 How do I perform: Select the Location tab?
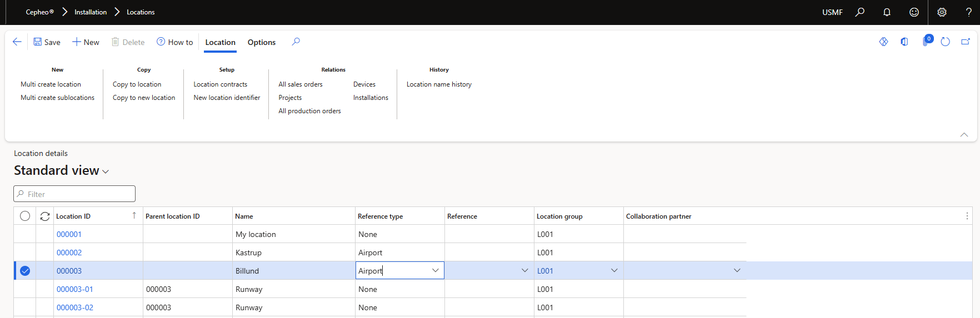[x=220, y=42]
